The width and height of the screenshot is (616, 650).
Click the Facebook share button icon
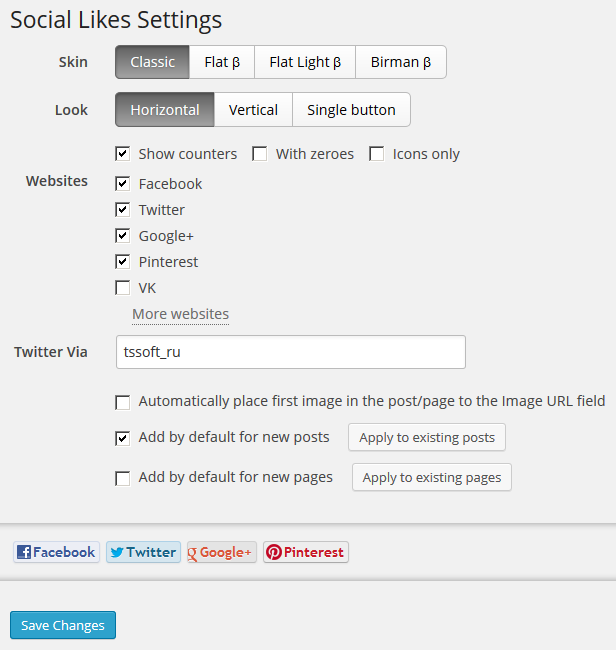(x=25, y=552)
